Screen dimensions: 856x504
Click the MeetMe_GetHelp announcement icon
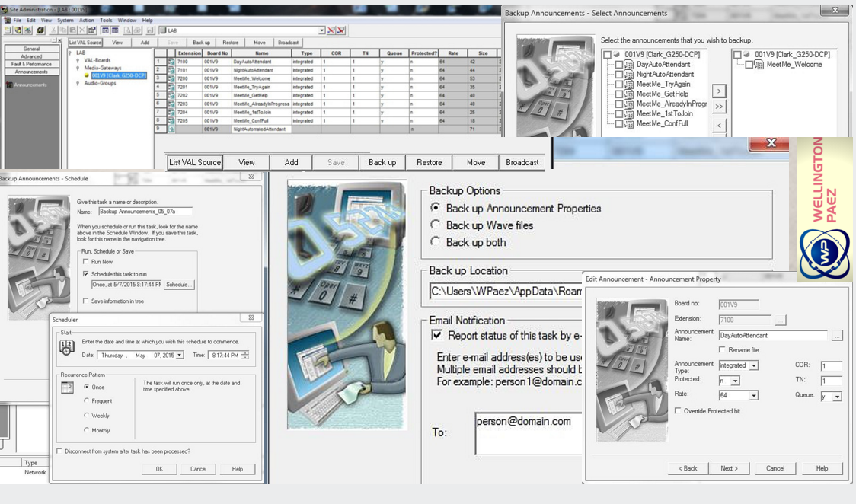(x=629, y=94)
